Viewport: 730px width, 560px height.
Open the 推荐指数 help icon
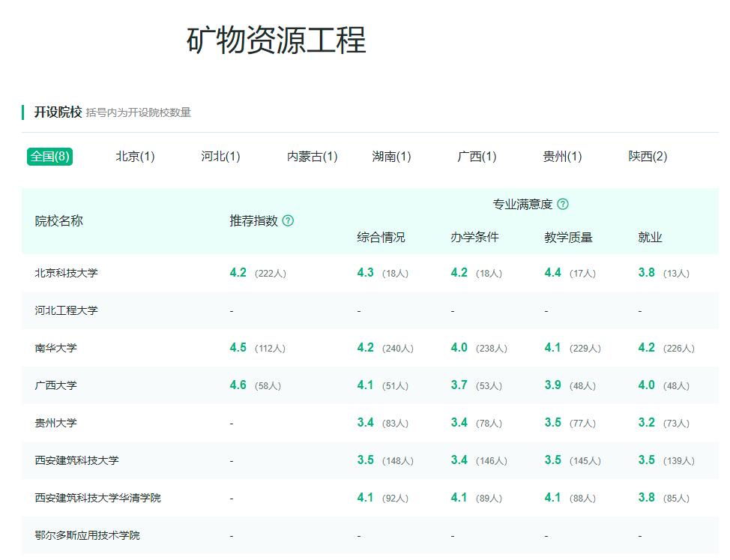(288, 221)
